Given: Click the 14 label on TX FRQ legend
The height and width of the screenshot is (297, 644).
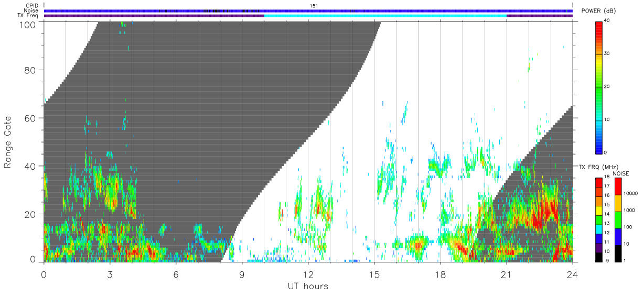Looking at the screenshot, I should 607,214.
